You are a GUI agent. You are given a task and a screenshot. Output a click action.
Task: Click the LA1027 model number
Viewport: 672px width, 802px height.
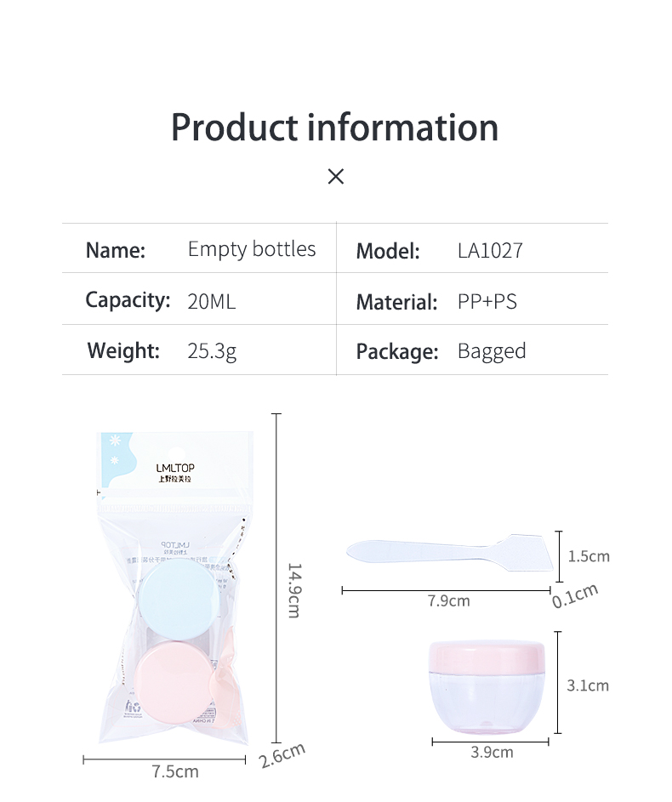(490, 251)
